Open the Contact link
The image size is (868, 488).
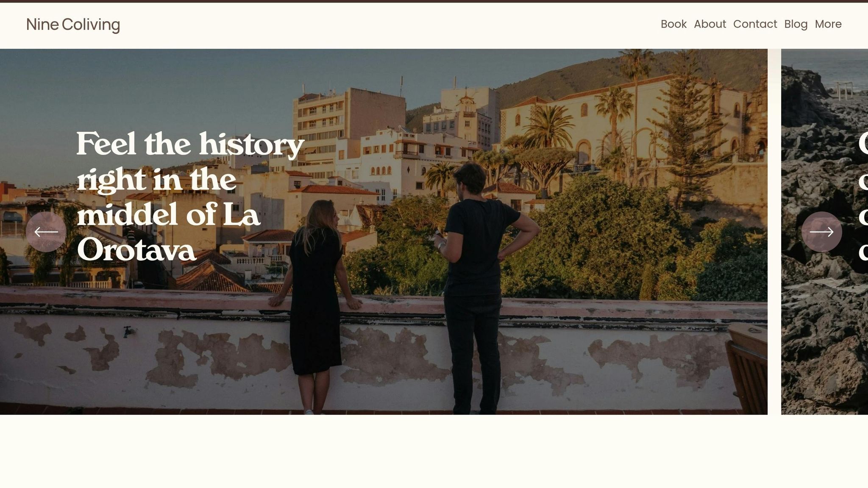755,24
